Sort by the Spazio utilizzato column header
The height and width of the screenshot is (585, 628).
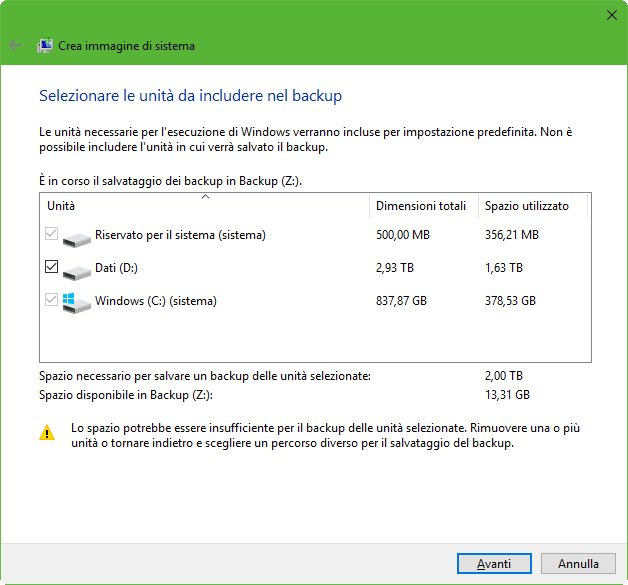[x=527, y=207]
